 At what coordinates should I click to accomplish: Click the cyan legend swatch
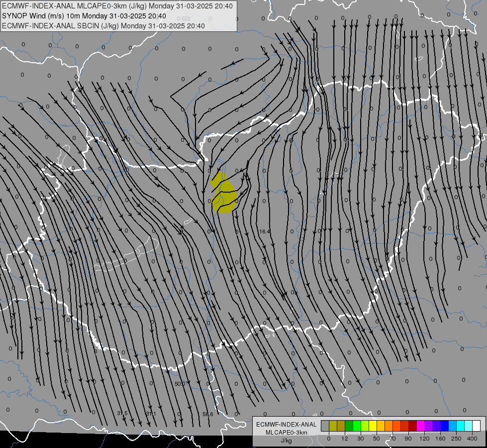(x=461, y=426)
